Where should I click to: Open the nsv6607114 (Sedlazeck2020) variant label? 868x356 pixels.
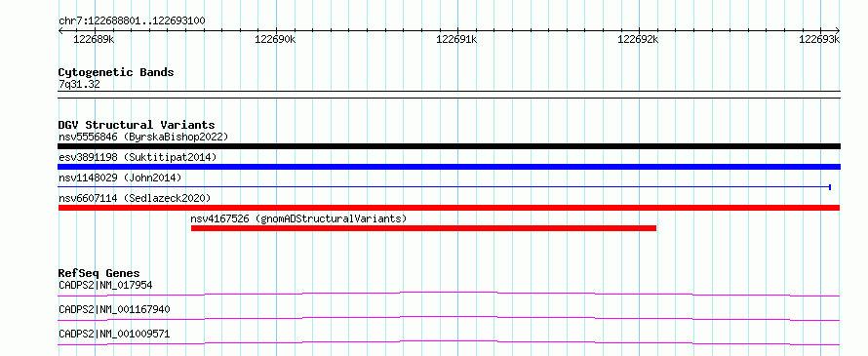pyautogui.click(x=135, y=198)
